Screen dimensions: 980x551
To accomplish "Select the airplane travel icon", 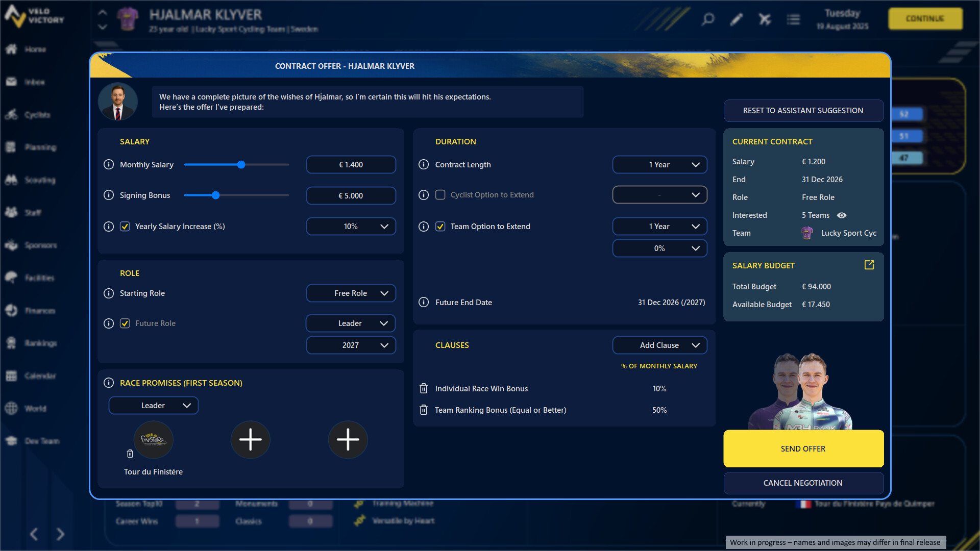I will [765, 19].
